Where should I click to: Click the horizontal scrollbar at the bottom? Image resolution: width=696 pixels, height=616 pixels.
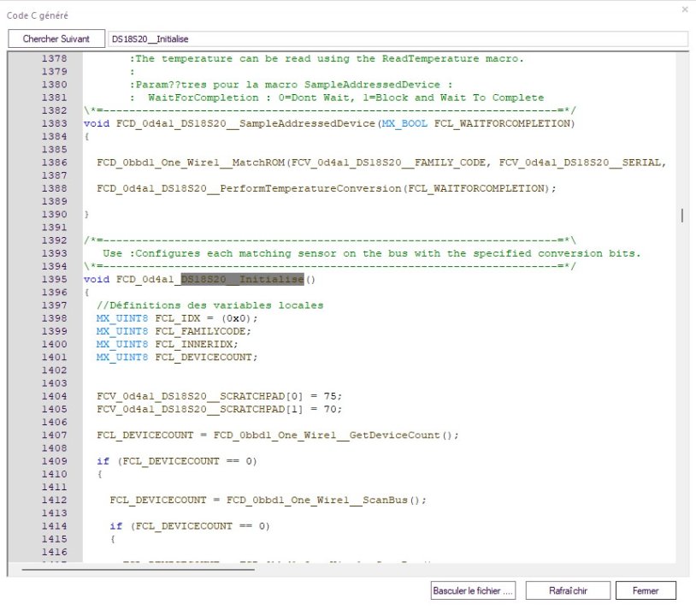point(137,568)
